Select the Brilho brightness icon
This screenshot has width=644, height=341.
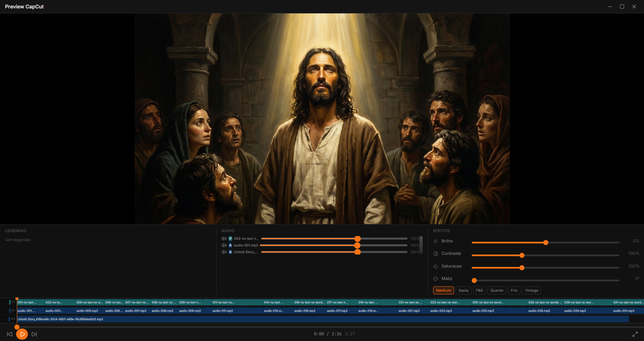tap(435, 241)
